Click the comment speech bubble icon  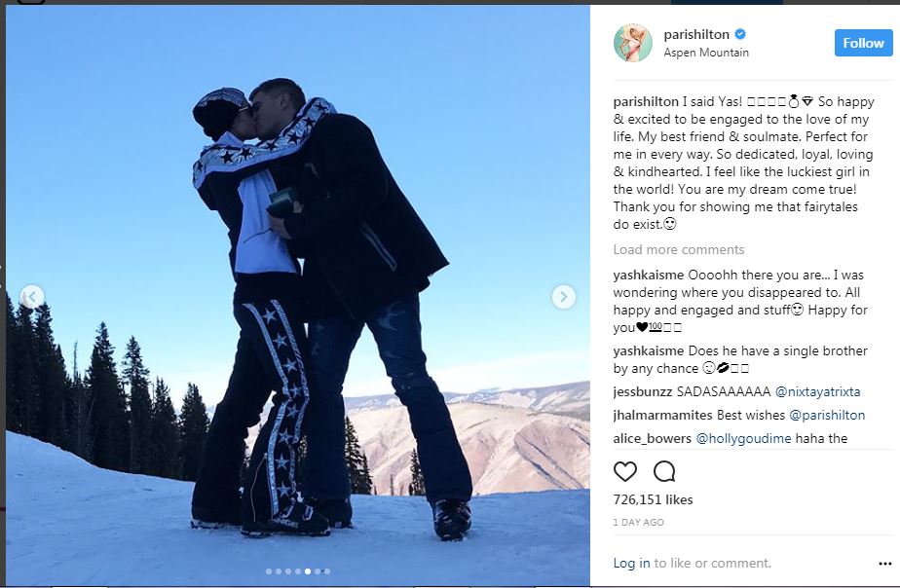pos(664,471)
